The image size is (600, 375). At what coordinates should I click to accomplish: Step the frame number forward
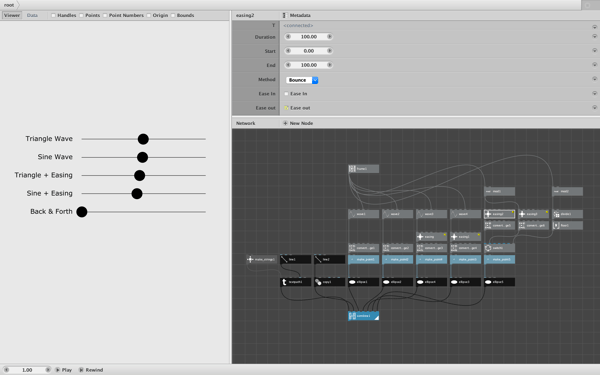click(48, 370)
